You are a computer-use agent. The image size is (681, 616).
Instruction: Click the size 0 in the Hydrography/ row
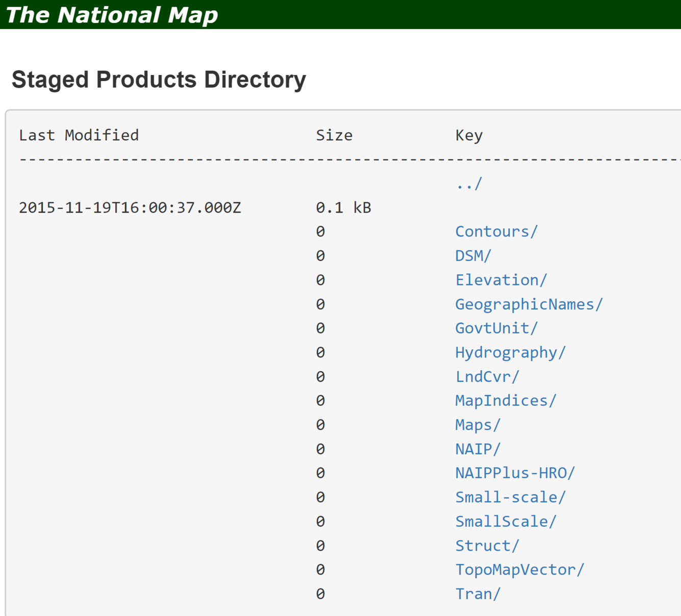[x=320, y=352]
